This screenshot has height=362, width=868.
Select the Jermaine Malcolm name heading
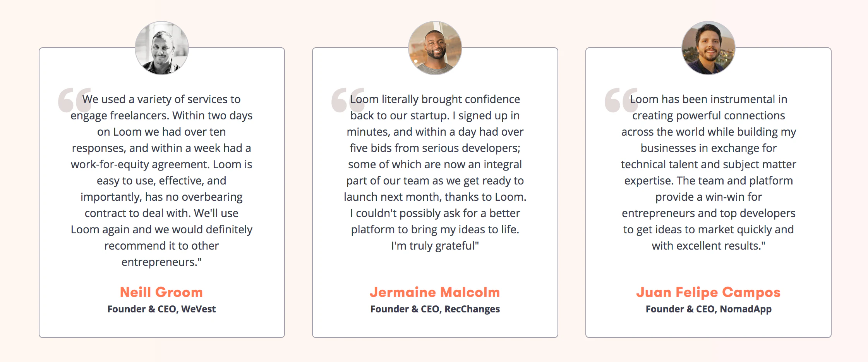[435, 292]
